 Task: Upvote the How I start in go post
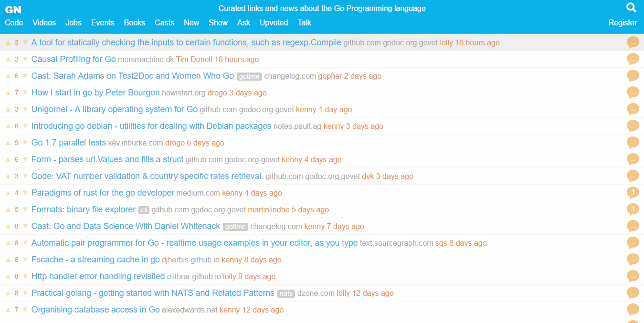click(x=8, y=93)
